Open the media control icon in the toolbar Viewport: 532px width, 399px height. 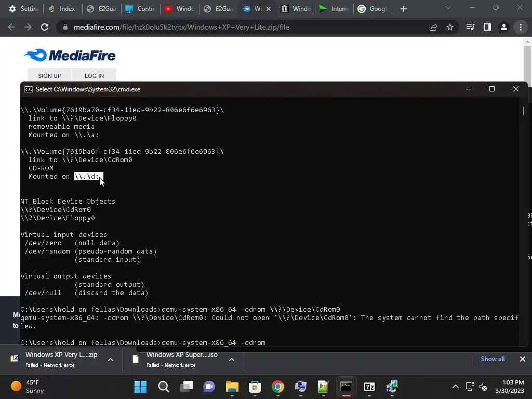coord(471,27)
